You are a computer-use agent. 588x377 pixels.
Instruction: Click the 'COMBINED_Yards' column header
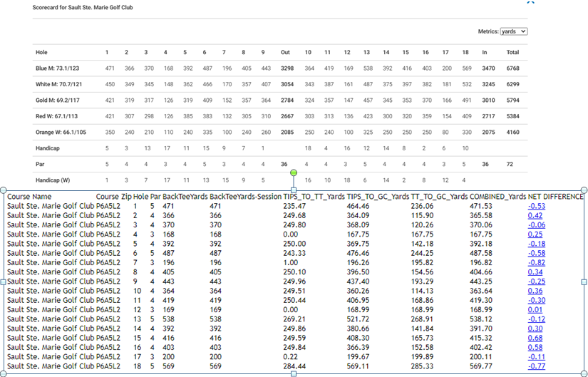click(497, 197)
